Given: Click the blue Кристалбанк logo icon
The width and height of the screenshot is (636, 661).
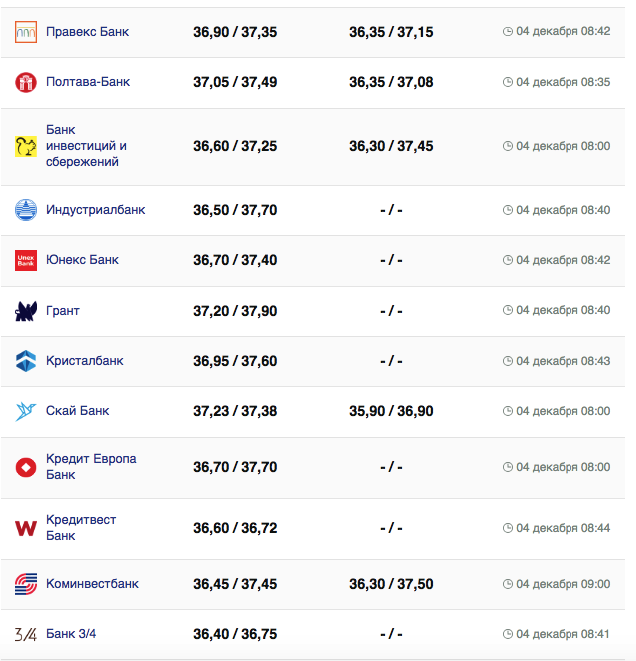Looking at the screenshot, I should pyautogui.click(x=26, y=361).
